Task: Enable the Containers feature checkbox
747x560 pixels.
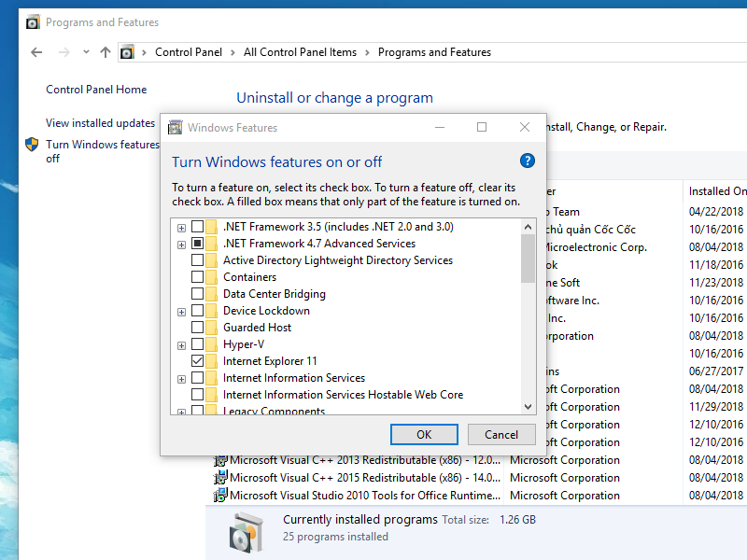Action: point(197,277)
